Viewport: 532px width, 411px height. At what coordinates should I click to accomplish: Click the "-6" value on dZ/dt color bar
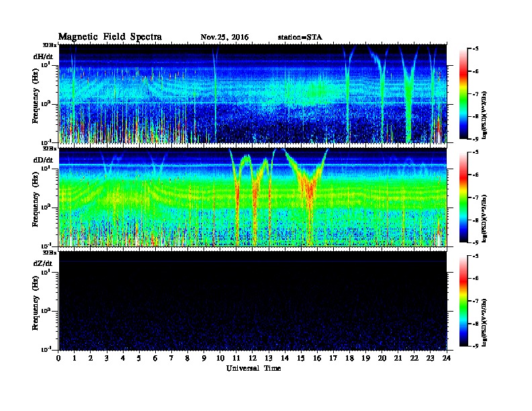(476, 279)
